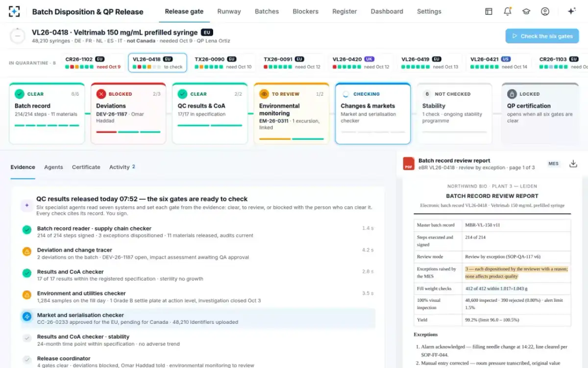Open user profile icon
Screen dimensions: 588x368
pyautogui.click(x=545, y=11)
